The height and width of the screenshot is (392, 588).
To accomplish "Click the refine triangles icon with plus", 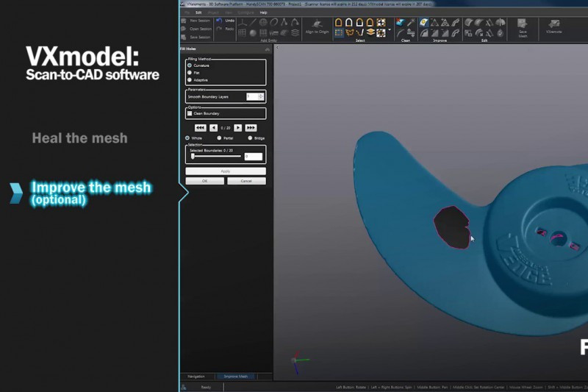I will 445,23.
